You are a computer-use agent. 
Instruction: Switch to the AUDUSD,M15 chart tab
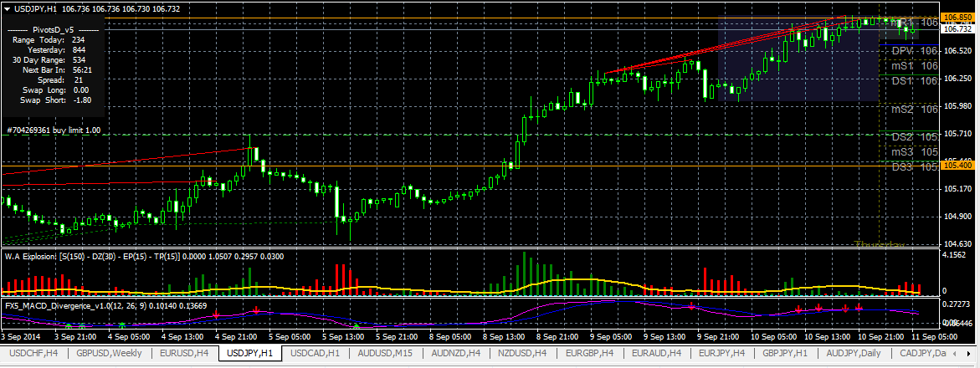[385, 353]
